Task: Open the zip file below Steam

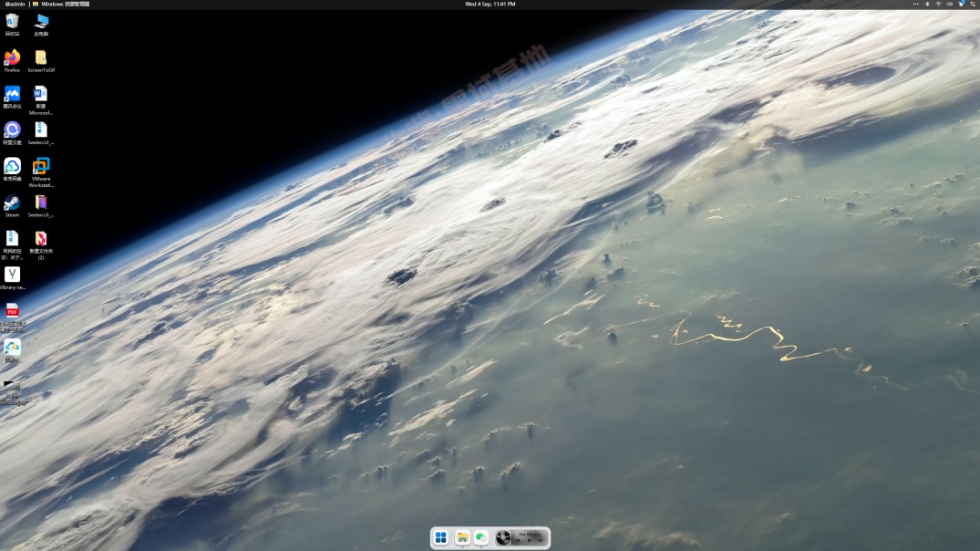Action: (12, 244)
